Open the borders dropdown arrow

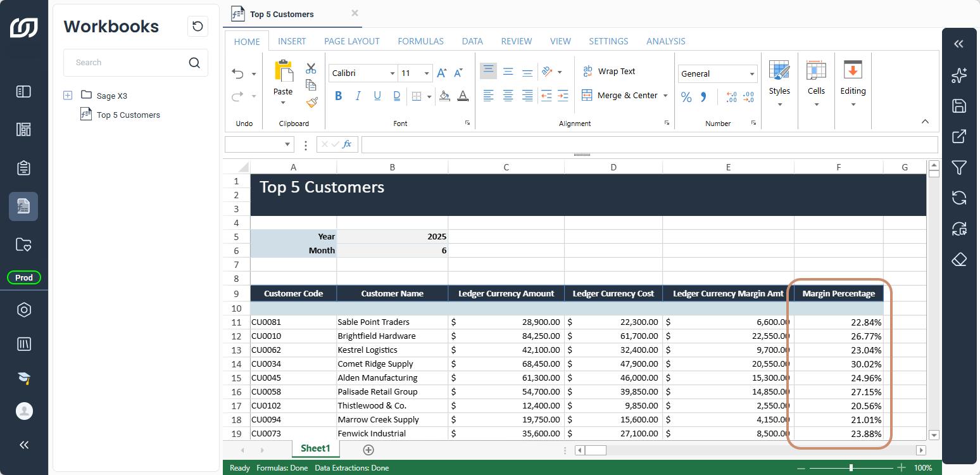[x=429, y=97]
